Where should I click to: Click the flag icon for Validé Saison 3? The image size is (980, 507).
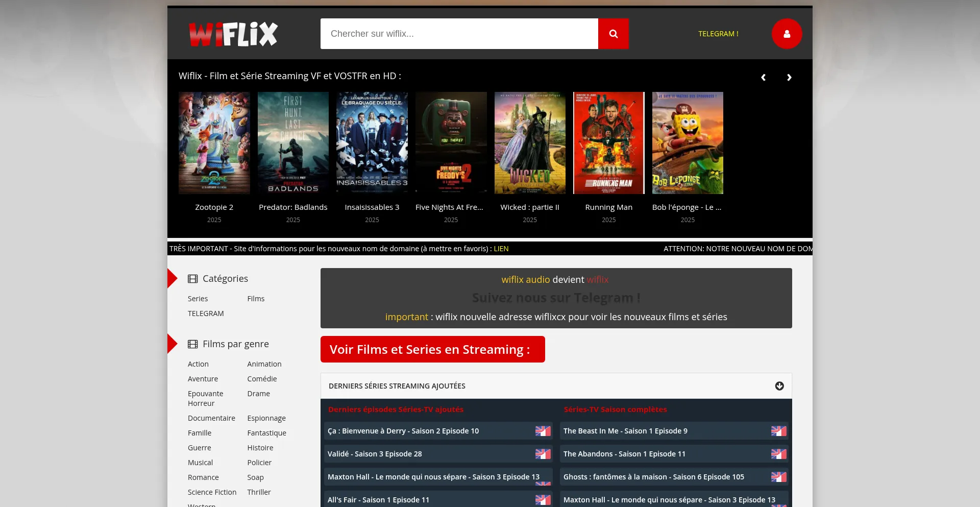click(x=543, y=454)
